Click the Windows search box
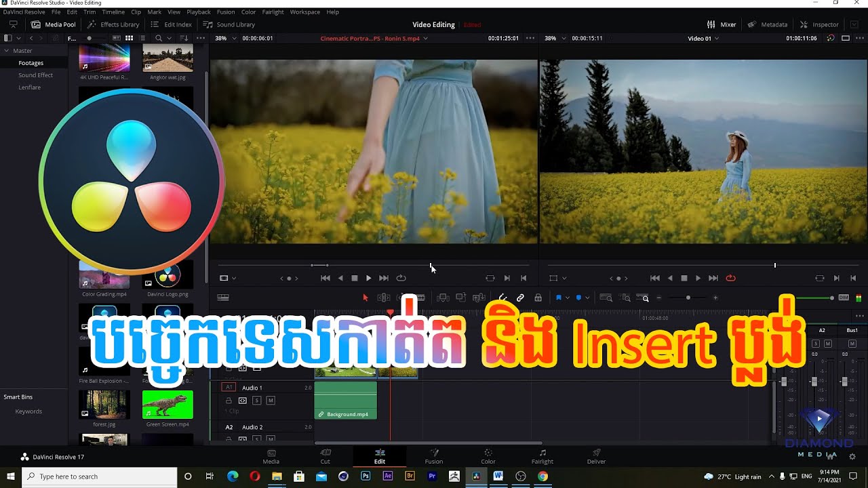Image resolution: width=868 pixels, height=488 pixels. (99, 476)
